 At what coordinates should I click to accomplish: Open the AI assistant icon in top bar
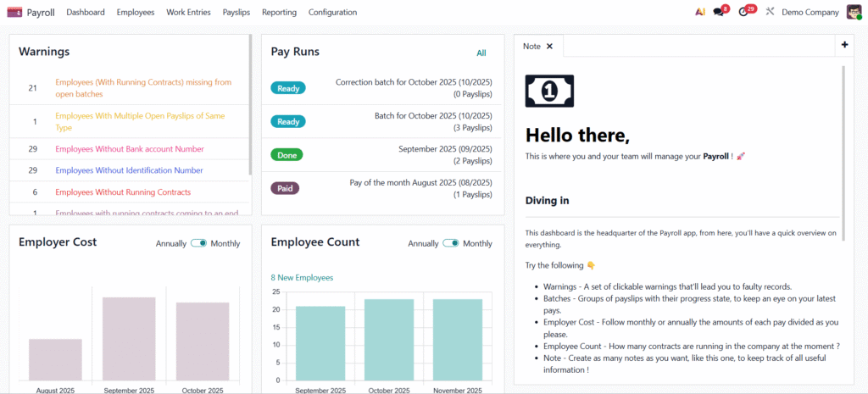click(x=699, y=12)
